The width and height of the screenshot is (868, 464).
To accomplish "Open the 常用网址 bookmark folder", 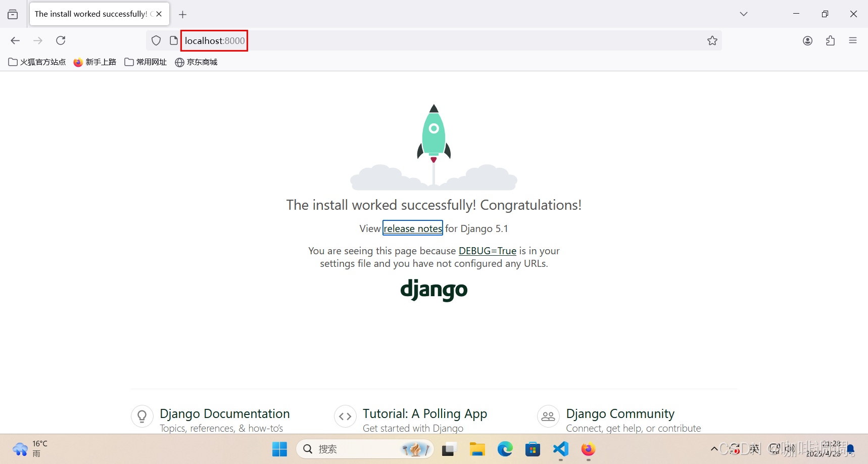I will (x=146, y=62).
